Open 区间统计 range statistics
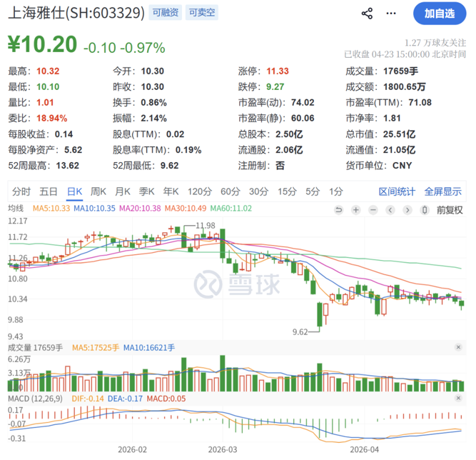Screen dimensions: 476x460 (x=397, y=191)
